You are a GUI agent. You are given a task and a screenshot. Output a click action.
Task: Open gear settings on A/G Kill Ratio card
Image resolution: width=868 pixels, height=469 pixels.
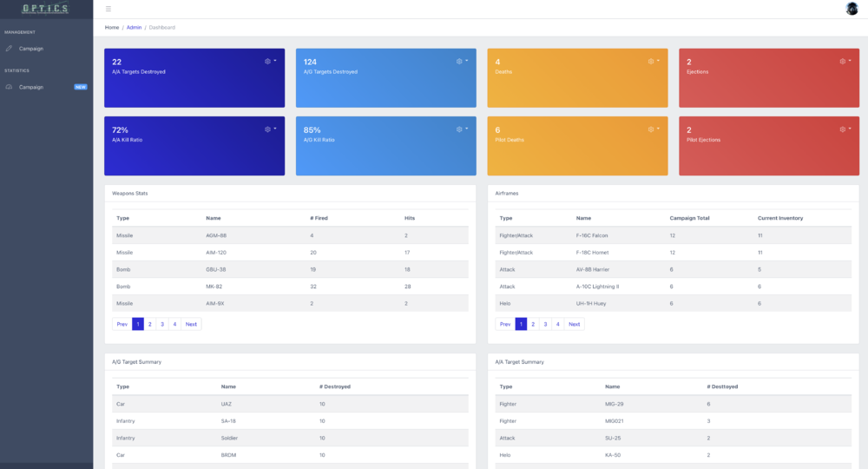(462, 129)
